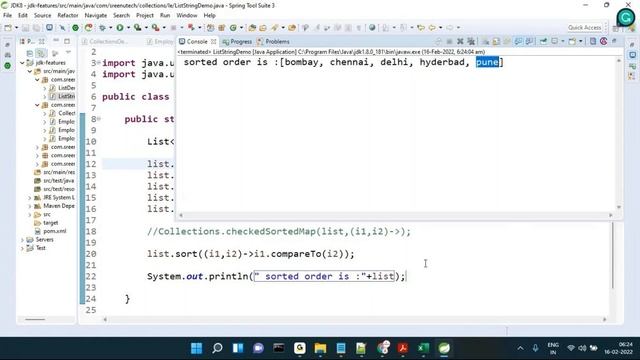
Task: Click the green Run button in toolbar
Action: click(120, 27)
